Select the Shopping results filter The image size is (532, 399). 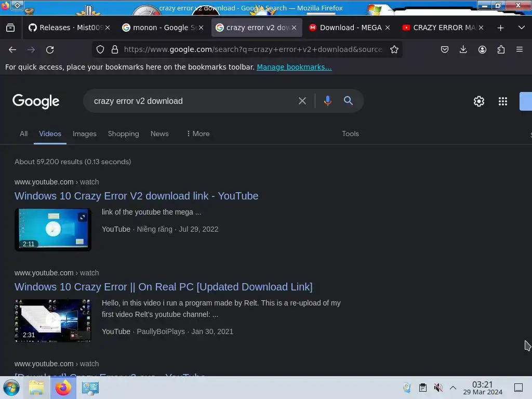[x=124, y=134]
